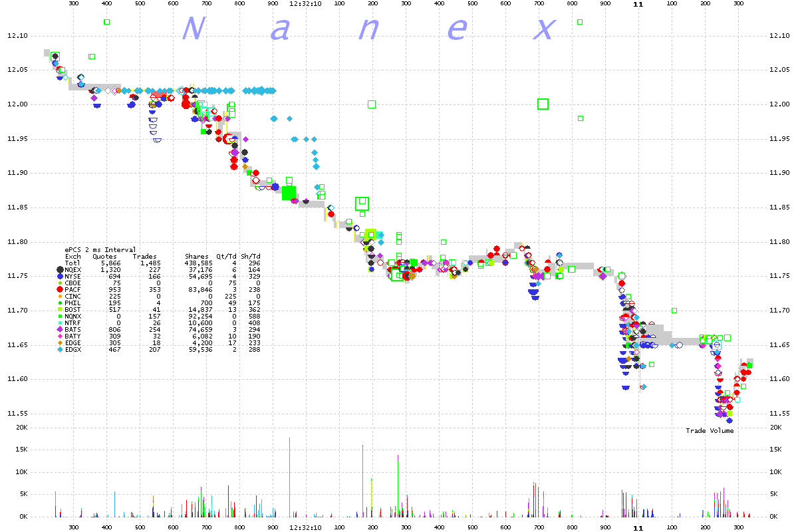Click the 'Sh/Td' column header
This screenshot has width=798, height=532.
pos(250,256)
